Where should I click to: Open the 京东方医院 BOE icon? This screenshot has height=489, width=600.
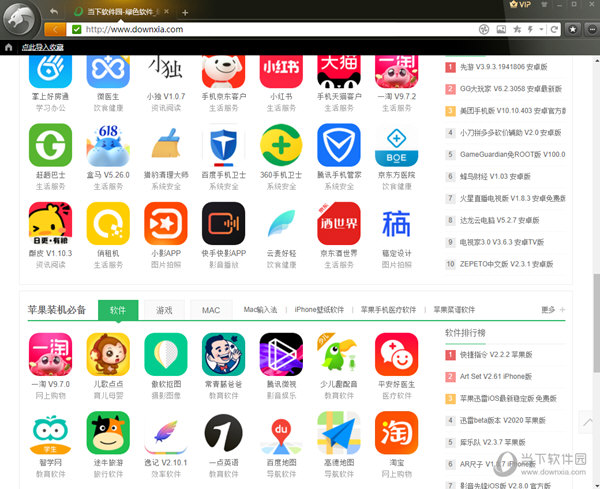click(x=396, y=145)
